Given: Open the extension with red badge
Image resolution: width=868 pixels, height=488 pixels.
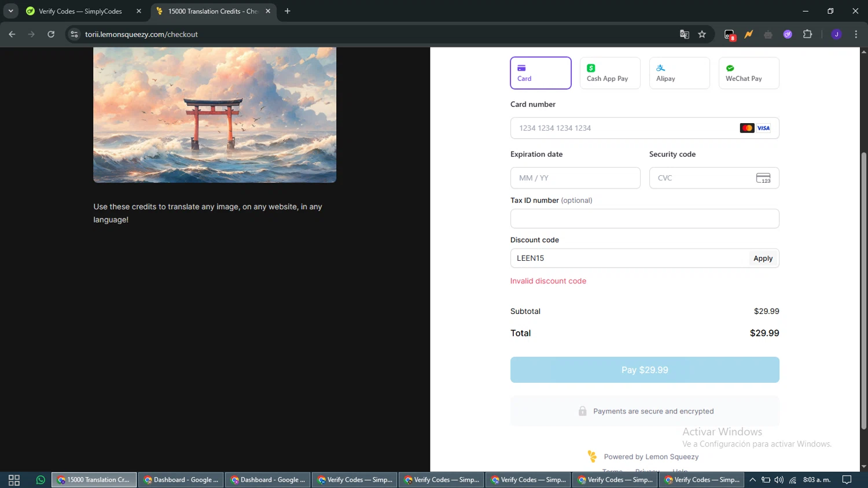Looking at the screenshot, I should tap(730, 35).
